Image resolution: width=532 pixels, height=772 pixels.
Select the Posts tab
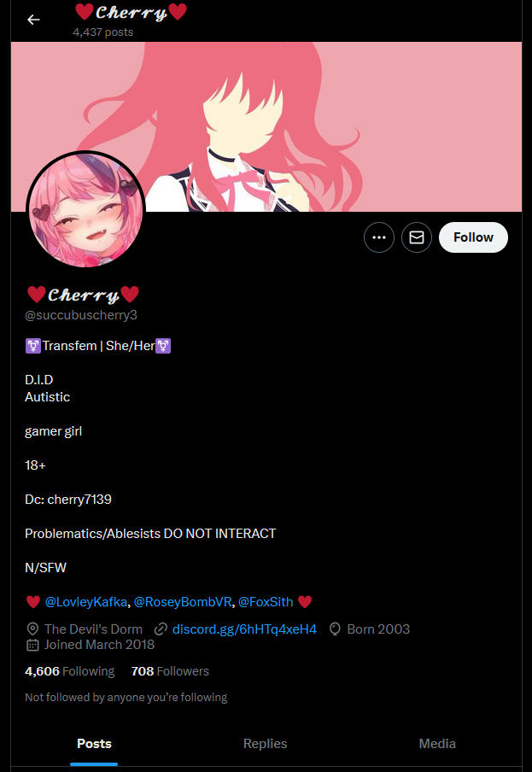[94, 744]
